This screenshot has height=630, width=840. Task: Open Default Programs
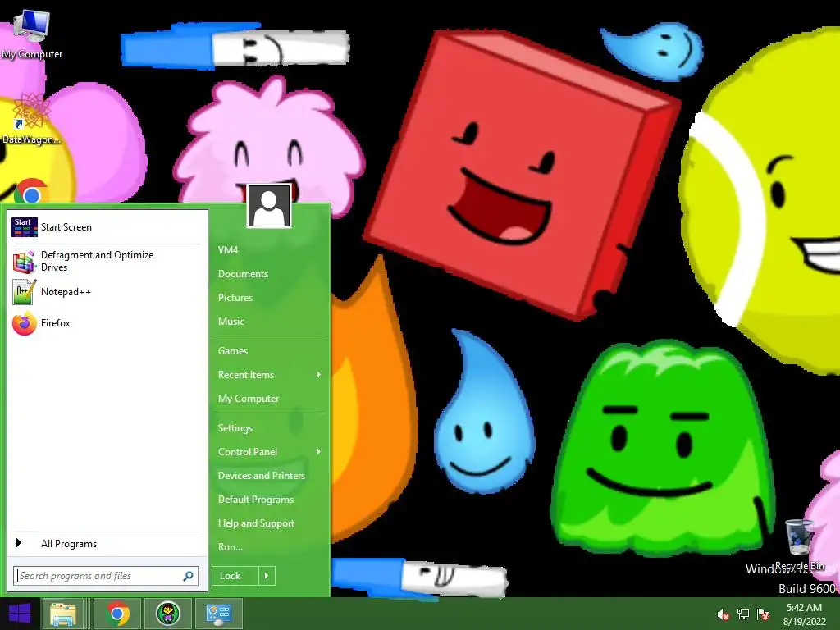click(256, 500)
